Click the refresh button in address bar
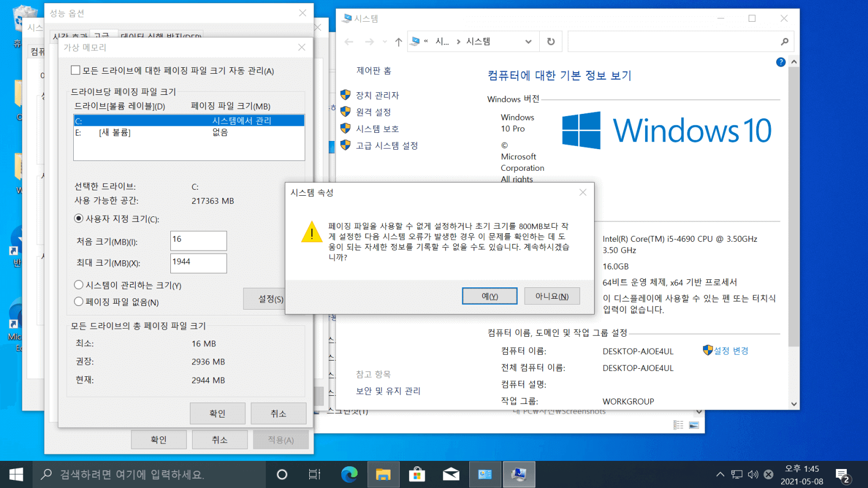868x488 pixels. tap(551, 42)
